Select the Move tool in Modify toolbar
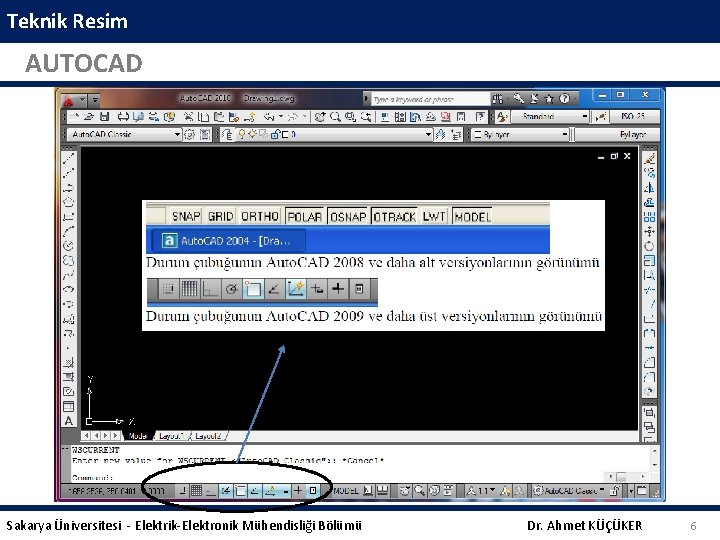The height and width of the screenshot is (540, 720). point(649,231)
